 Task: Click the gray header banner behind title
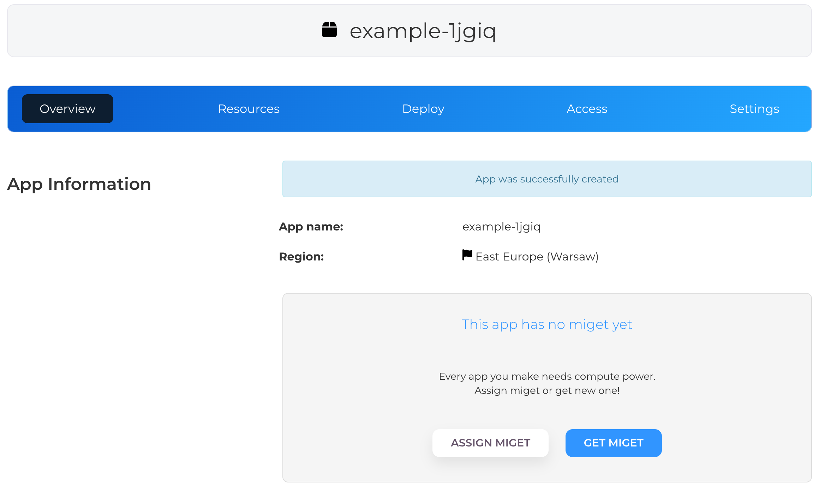pyautogui.click(x=409, y=31)
